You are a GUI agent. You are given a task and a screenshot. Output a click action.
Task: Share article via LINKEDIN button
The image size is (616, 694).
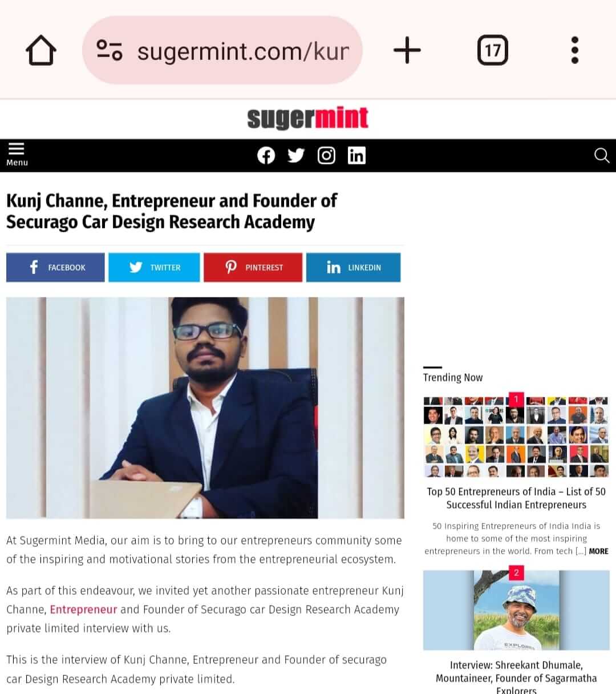coord(354,267)
